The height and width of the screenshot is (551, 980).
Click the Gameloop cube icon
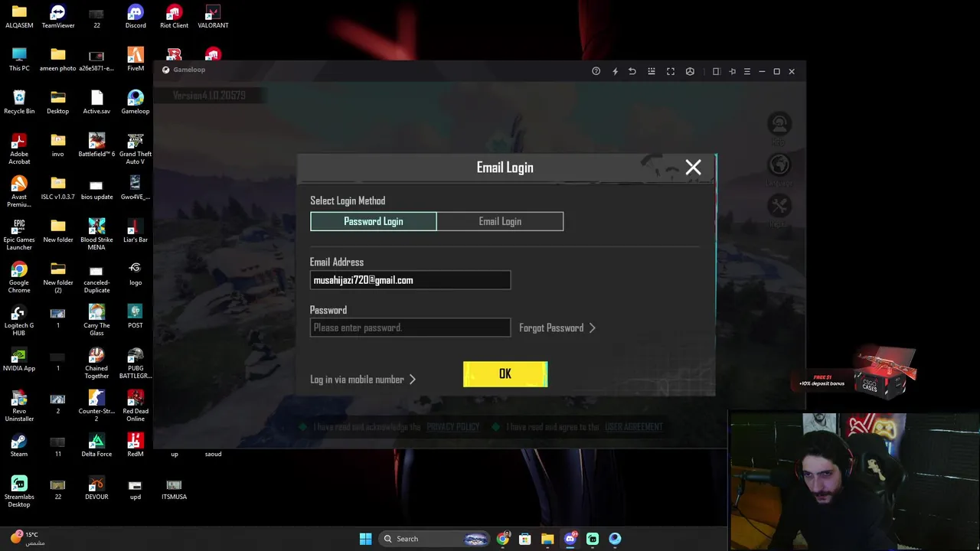690,71
